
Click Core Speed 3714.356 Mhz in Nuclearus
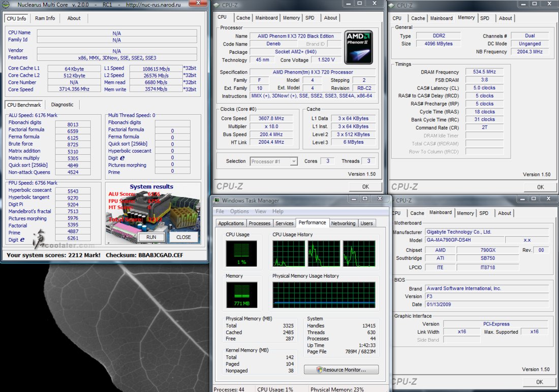[74, 89]
